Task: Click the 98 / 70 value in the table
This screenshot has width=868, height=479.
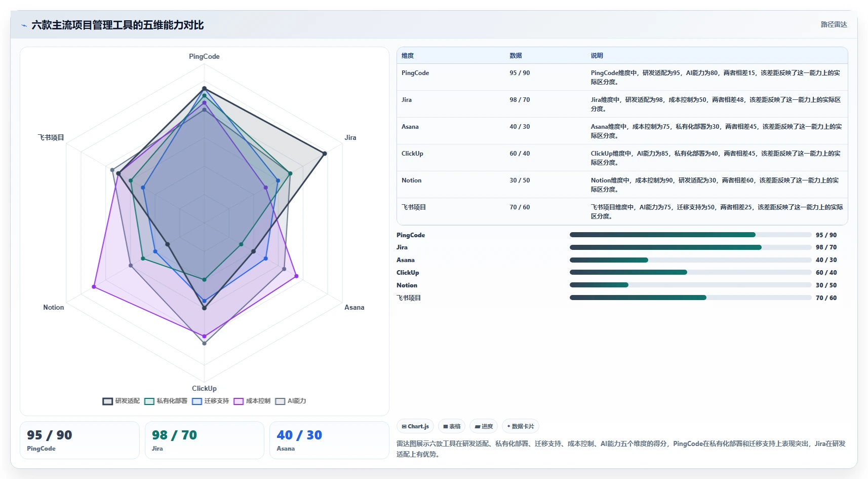Action: point(520,100)
